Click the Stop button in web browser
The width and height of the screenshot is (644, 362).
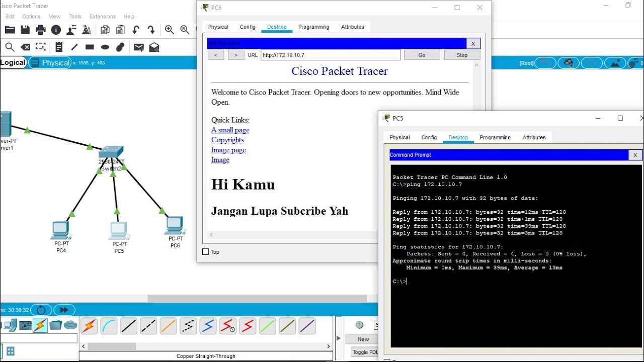click(x=462, y=55)
